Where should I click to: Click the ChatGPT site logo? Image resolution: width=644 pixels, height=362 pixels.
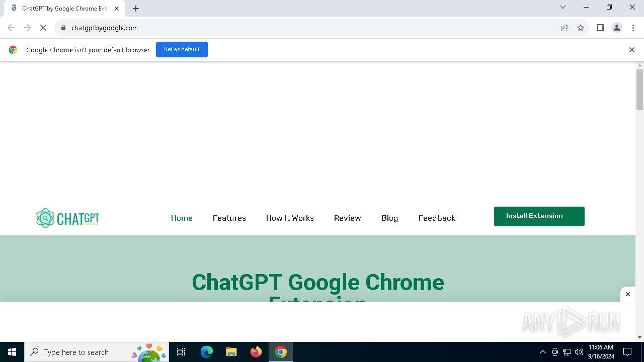67,218
